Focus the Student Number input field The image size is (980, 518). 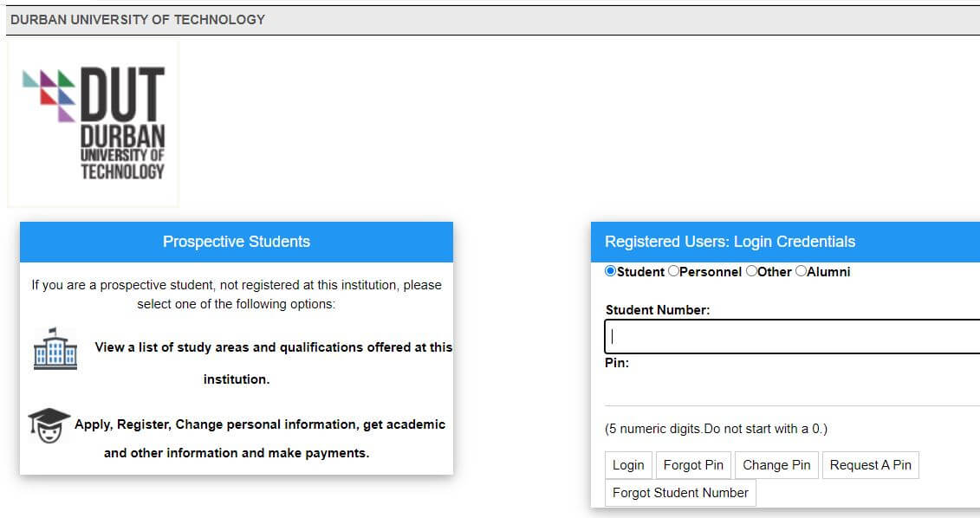(792, 336)
